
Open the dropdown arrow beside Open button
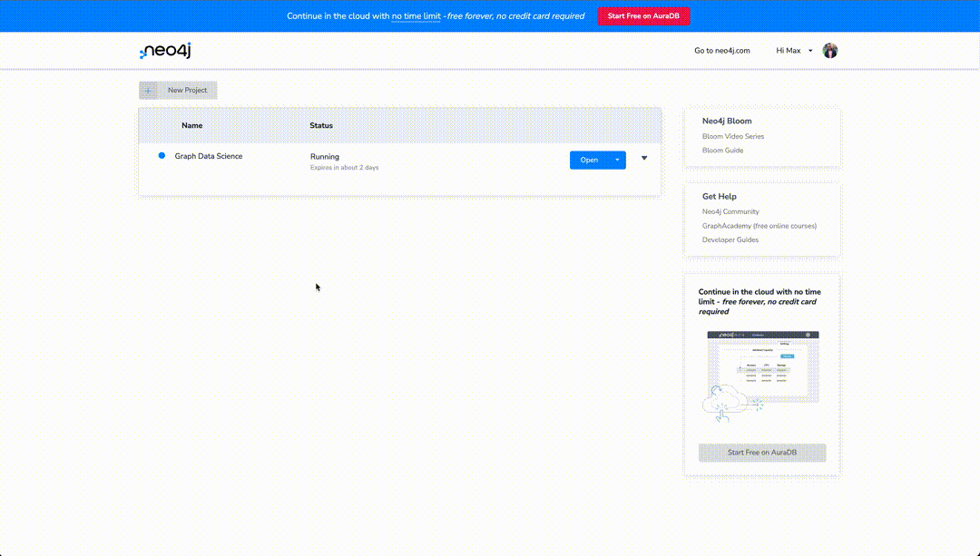coord(617,160)
